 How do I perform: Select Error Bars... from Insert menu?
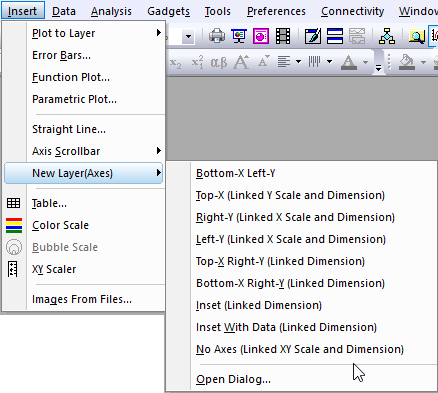pos(61,55)
